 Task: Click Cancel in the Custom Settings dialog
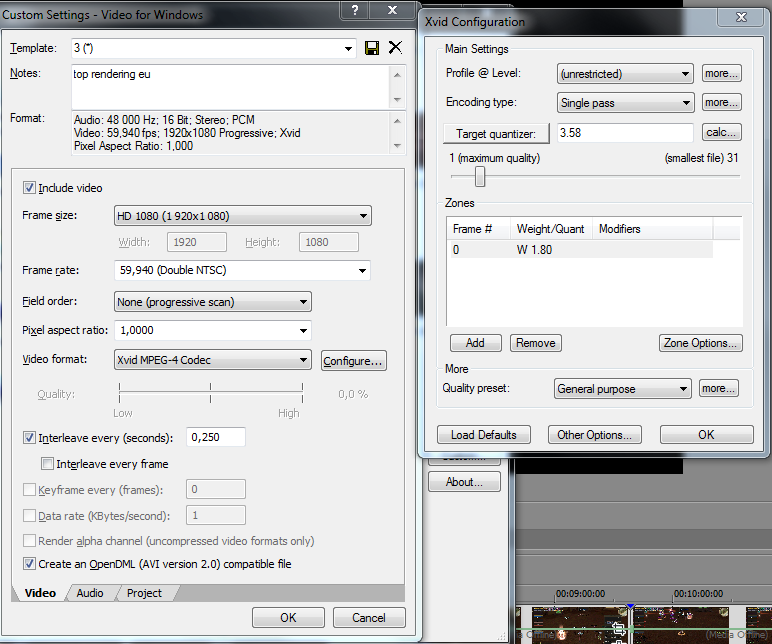(369, 617)
